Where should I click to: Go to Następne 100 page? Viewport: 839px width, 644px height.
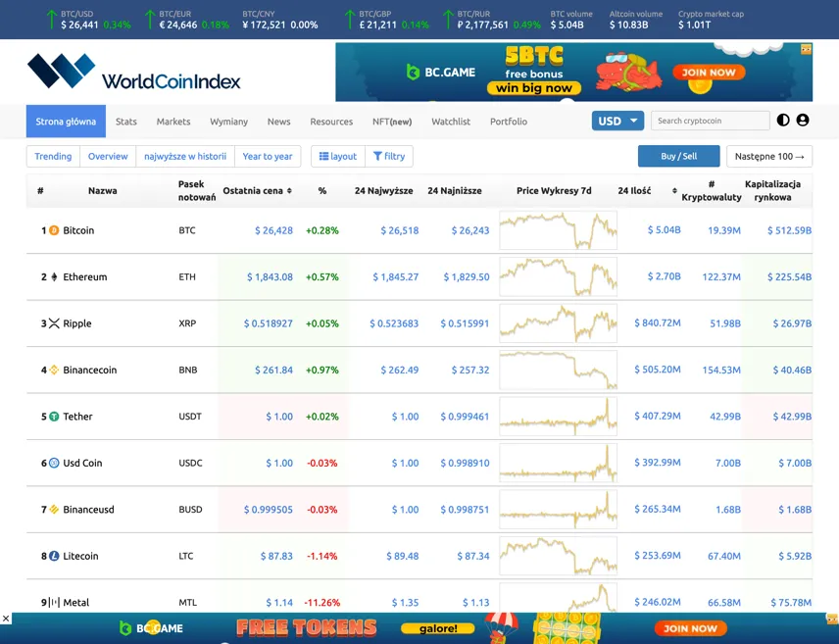tap(769, 156)
